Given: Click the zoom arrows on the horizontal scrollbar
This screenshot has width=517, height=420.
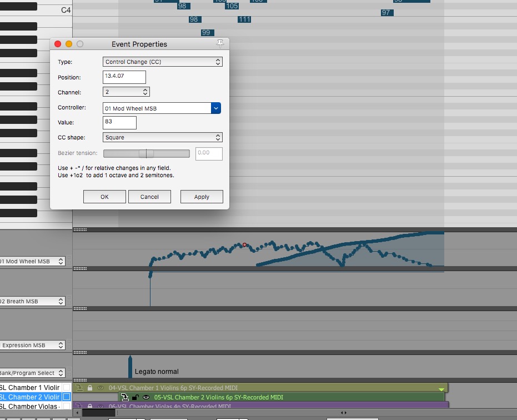Looking at the screenshot, I should tap(343, 412).
